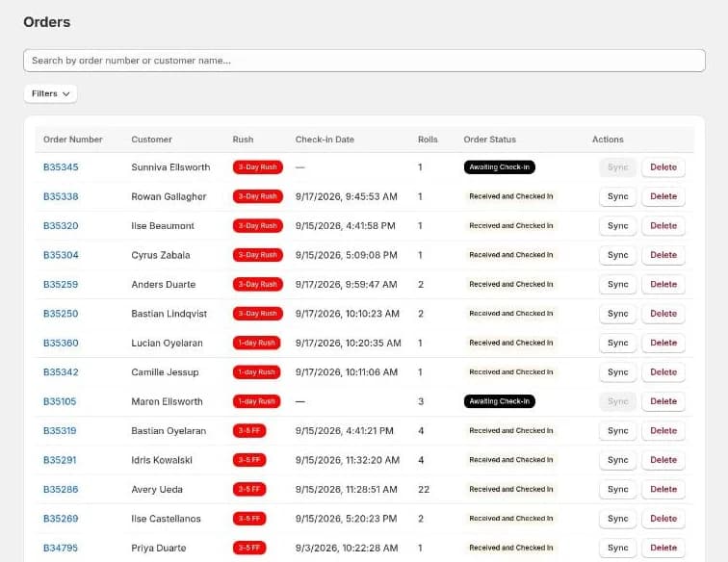Delete Lucian Oyelaran's order B35360

663,343
